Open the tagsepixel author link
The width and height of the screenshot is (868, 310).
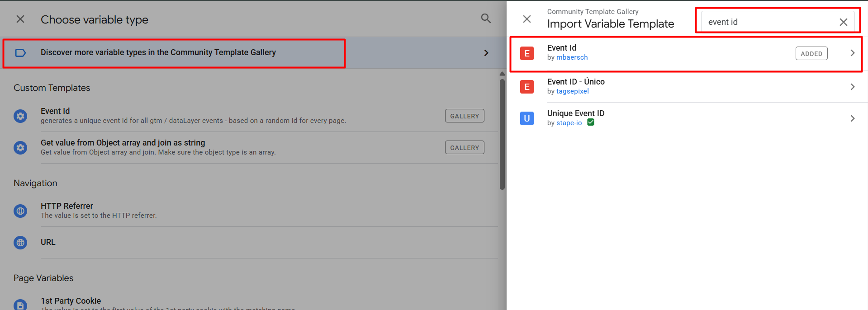[x=572, y=91]
